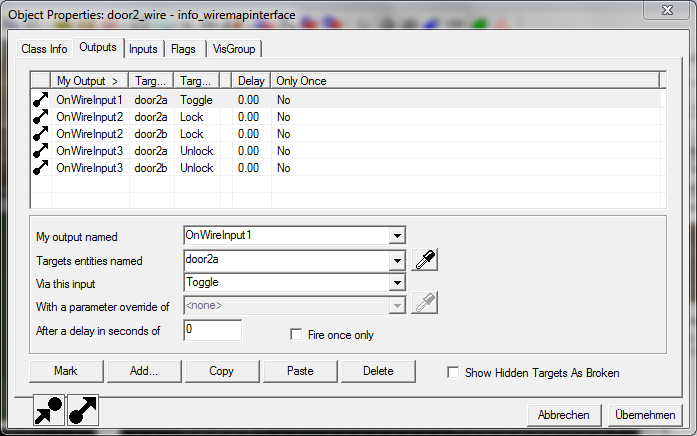The image size is (697, 436).
Task: Sort by the My Output column header
Action: tap(89, 81)
